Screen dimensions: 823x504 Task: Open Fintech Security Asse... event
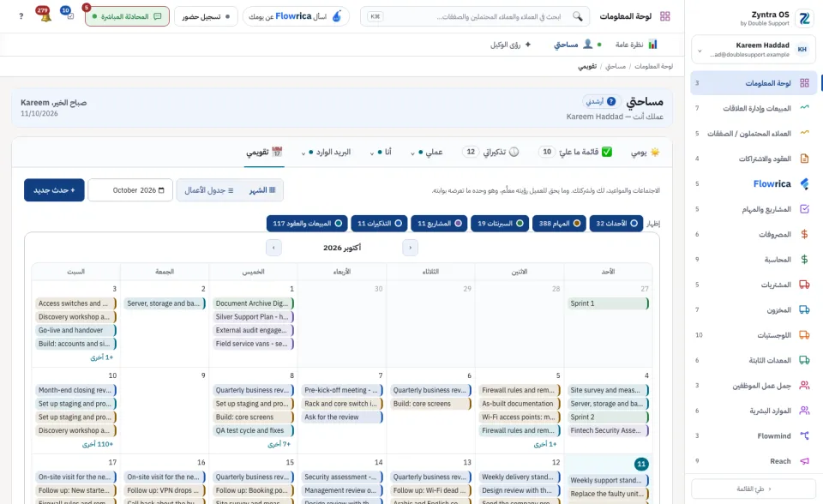point(609,430)
